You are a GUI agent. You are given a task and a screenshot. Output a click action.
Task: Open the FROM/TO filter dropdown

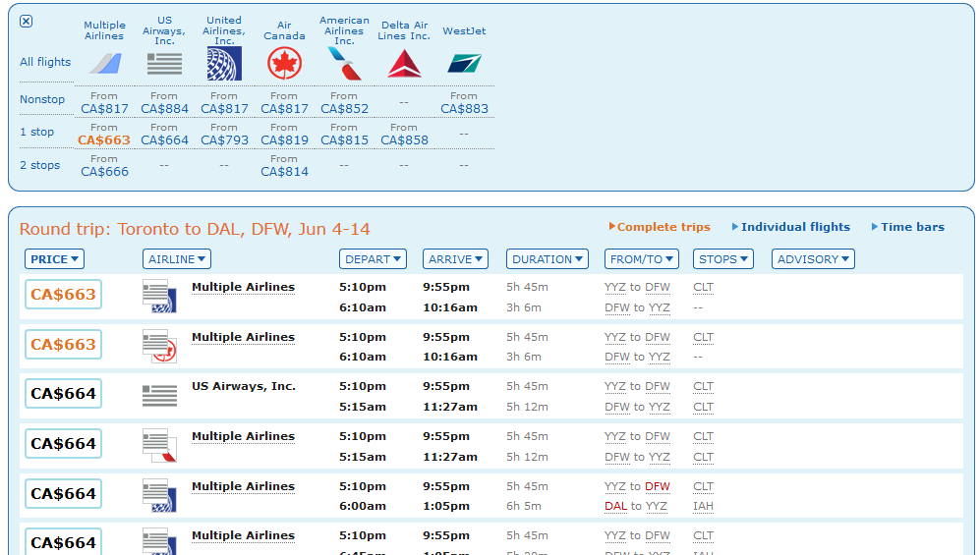click(x=641, y=259)
